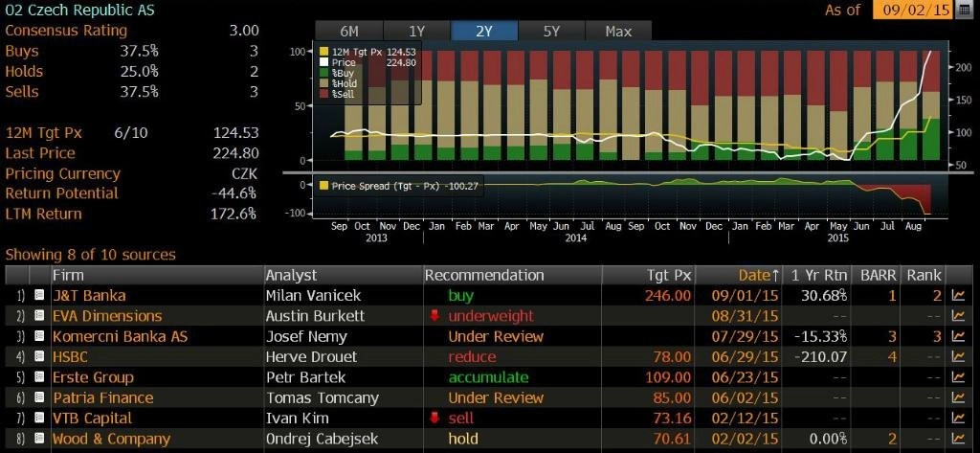Screen dimensions: 980x453
Task: Sort by the Date column header
Action: [738, 275]
